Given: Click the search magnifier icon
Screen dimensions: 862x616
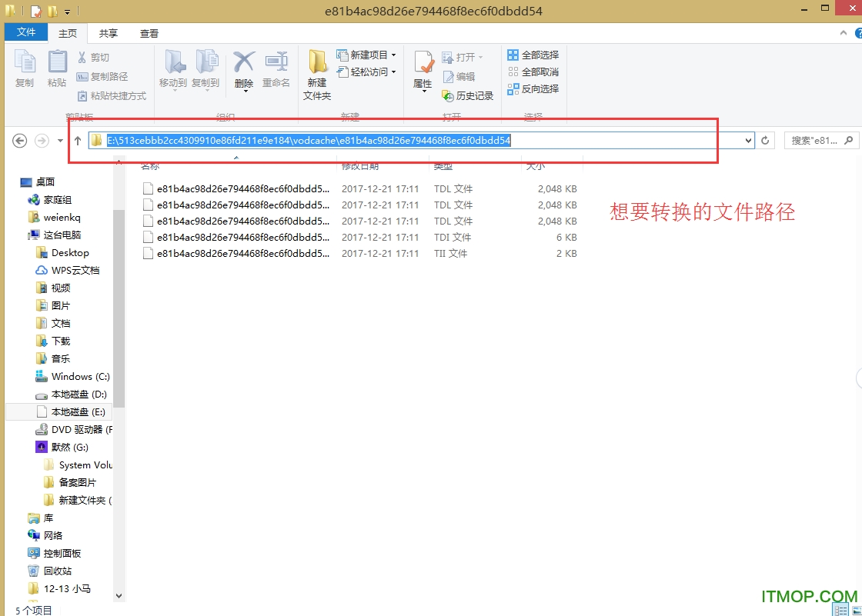Looking at the screenshot, I should (x=848, y=141).
